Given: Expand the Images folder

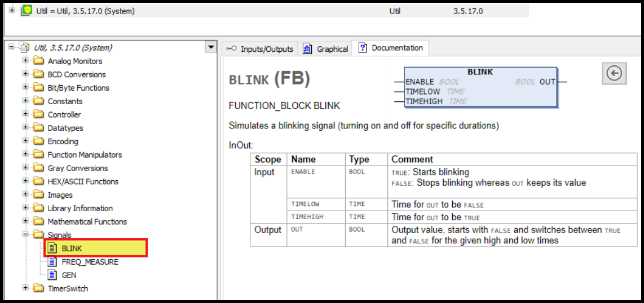Looking at the screenshot, I should pyautogui.click(x=25, y=194).
